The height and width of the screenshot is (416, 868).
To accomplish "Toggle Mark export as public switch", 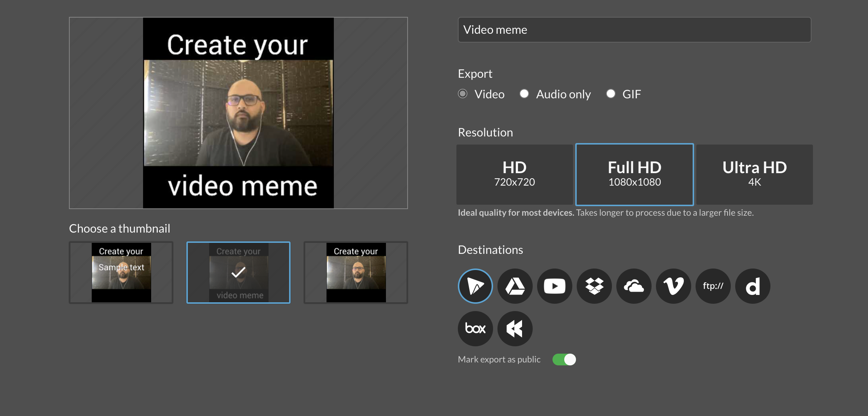I will [x=564, y=360].
